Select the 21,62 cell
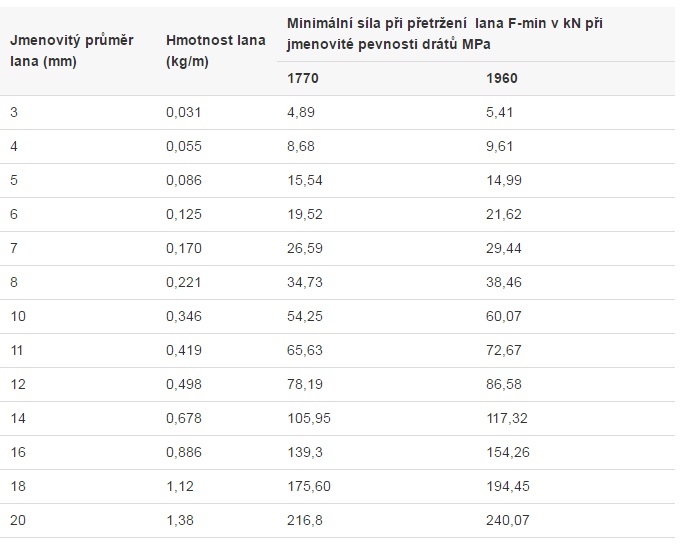The height and width of the screenshot is (549, 687). (x=503, y=214)
